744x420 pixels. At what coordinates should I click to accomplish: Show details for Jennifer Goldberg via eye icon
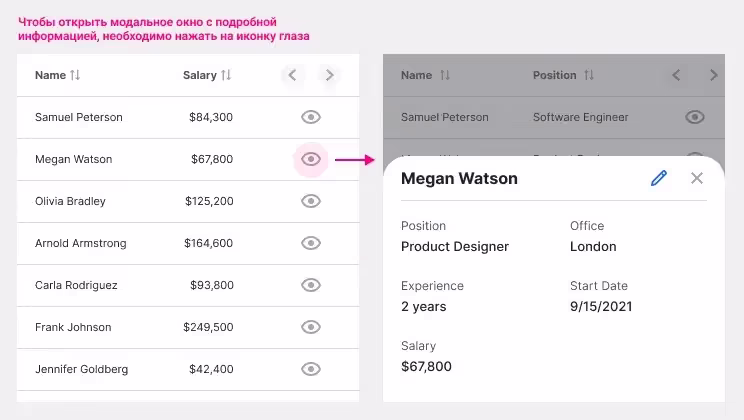(x=311, y=369)
